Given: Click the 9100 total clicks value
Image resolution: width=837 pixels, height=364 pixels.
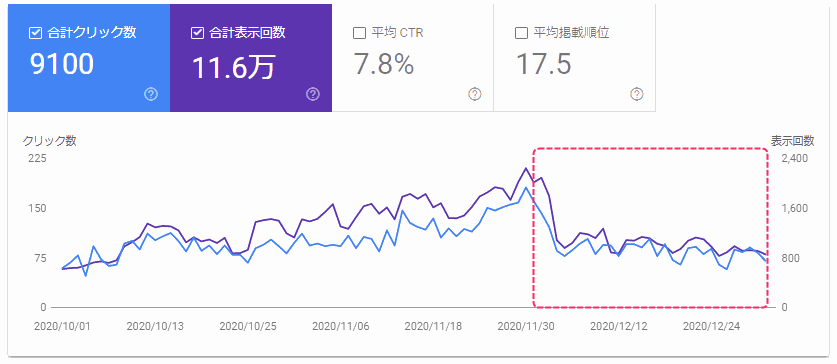Looking at the screenshot, I should click(61, 64).
